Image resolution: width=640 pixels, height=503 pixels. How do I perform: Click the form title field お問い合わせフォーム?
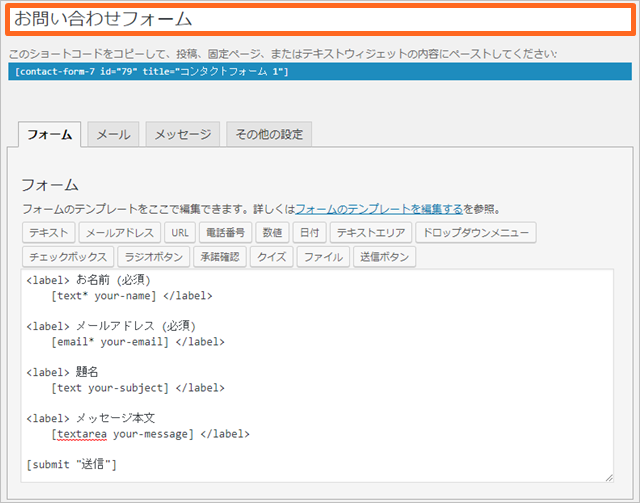pos(318,20)
